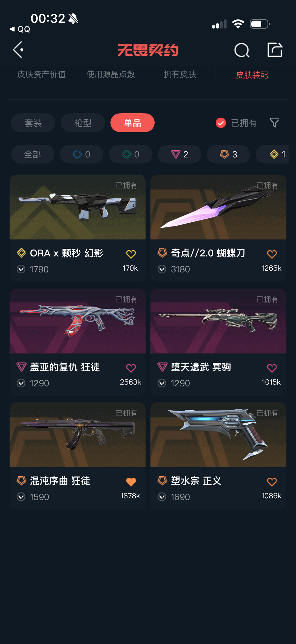This screenshot has height=644, width=296.
Task: Open the 塑水宗 正义 pistol thumbnail
Action: click(x=218, y=435)
